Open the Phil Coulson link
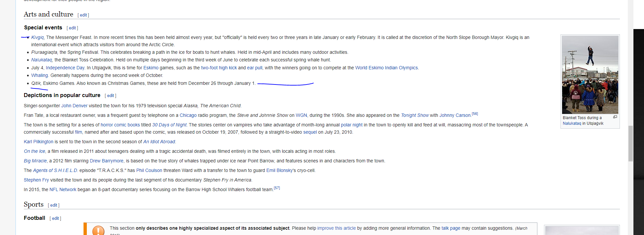The image size is (644, 235). pyautogui.click(x=149, y=170)
